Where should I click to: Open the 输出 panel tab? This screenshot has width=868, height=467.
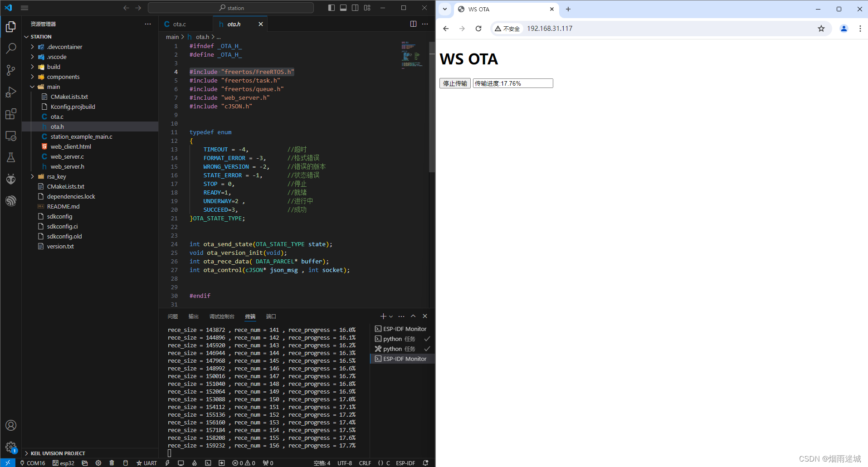(x=194, y=316)
